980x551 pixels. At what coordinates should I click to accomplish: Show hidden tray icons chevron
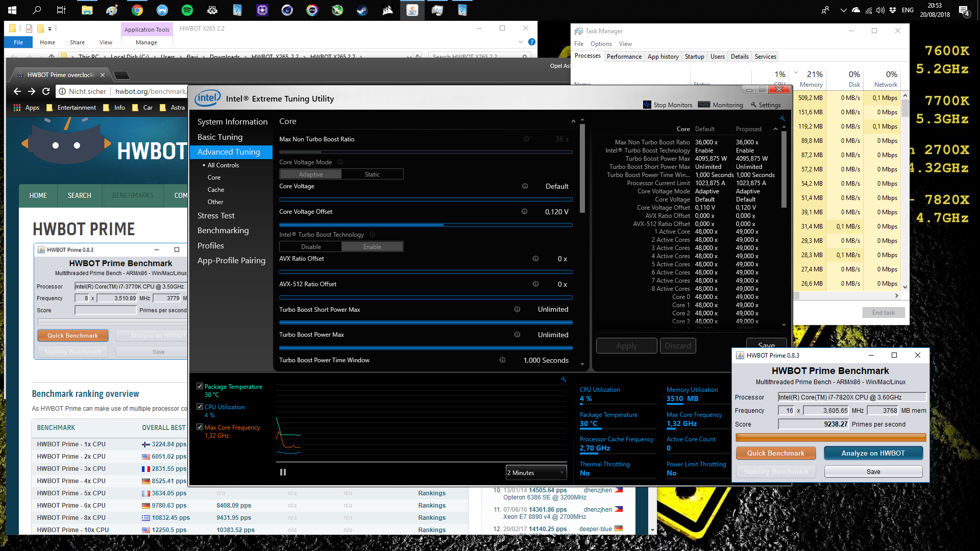coord(843,10)
